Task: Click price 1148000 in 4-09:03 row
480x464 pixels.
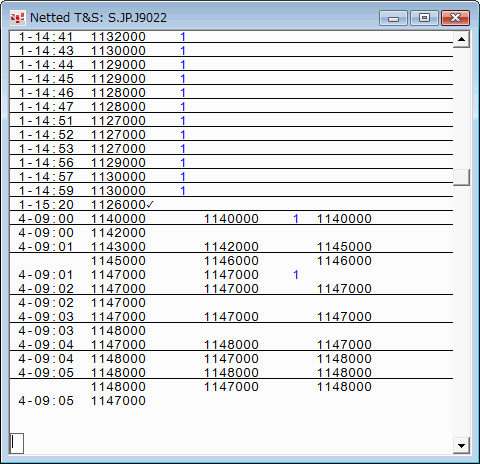Action: 118,331
